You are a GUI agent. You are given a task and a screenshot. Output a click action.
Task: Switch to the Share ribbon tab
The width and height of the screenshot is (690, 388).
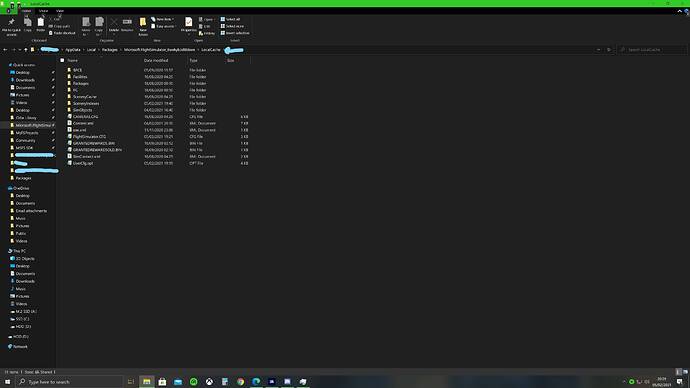pos(43,11)
